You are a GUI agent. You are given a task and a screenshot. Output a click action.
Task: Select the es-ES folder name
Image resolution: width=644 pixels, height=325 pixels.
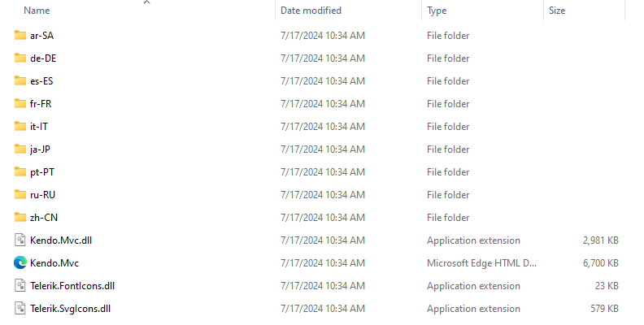coord(41,81)
